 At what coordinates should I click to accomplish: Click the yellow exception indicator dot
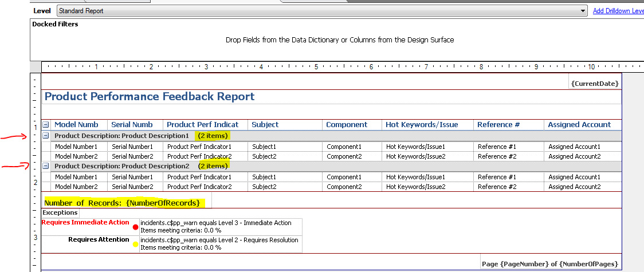pyautogui.click(x=136, y=245)
